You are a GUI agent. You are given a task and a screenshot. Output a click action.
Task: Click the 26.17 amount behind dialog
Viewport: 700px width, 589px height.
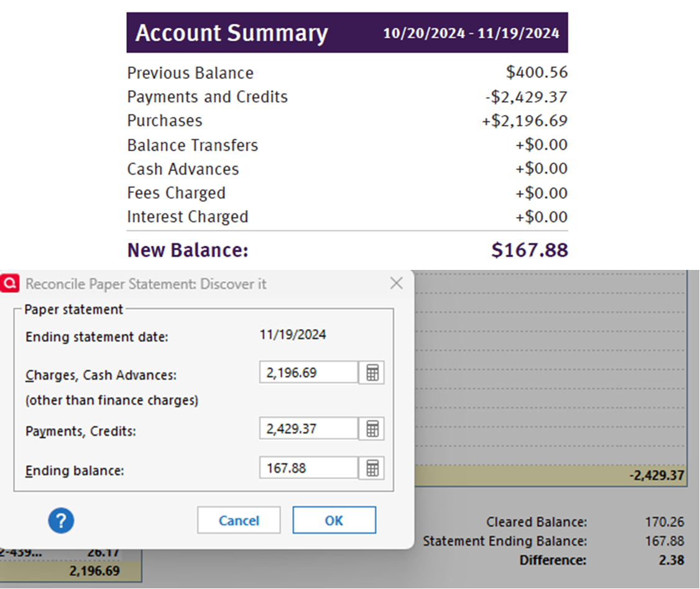103,553
